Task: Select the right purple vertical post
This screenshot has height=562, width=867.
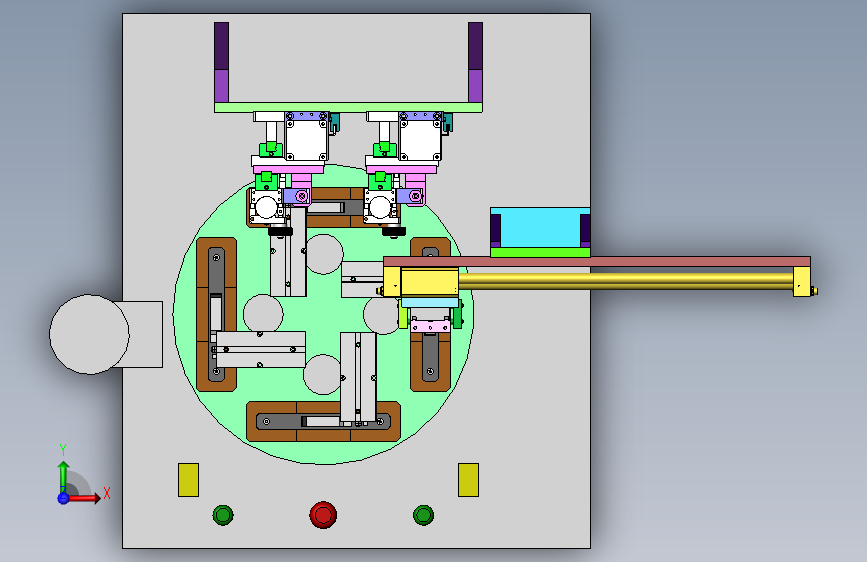Action: [476, 63]
